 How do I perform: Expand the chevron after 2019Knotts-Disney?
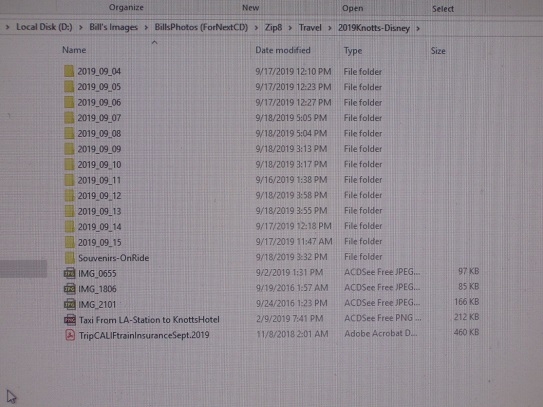click(x=418, y=28)
